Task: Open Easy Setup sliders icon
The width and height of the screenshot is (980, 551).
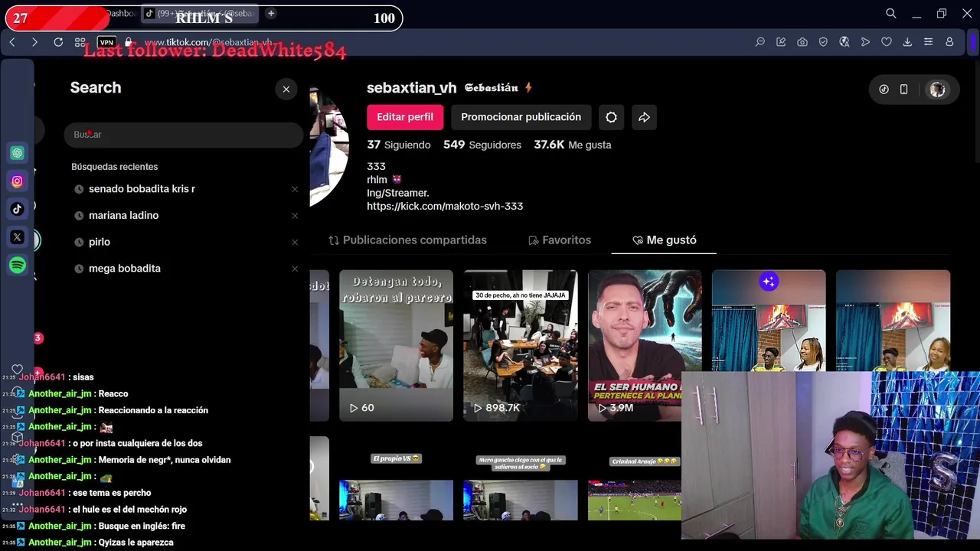Action: [x=929, y=42]
